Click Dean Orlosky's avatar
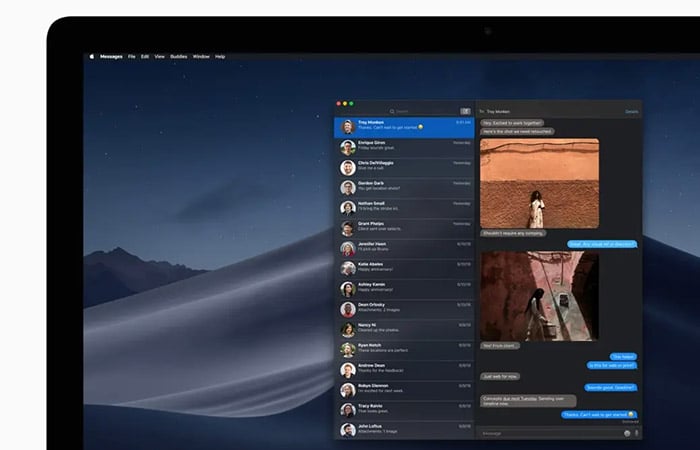Viewport: 700px width, 450px height. (x=348, y=310)
